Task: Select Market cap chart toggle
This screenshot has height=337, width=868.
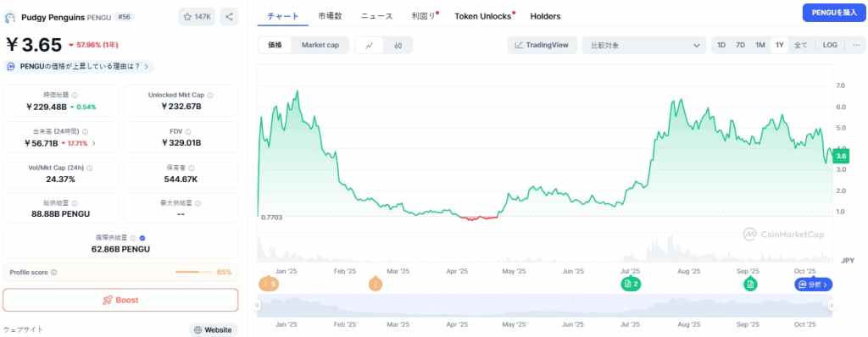Action: click(320, 46)
